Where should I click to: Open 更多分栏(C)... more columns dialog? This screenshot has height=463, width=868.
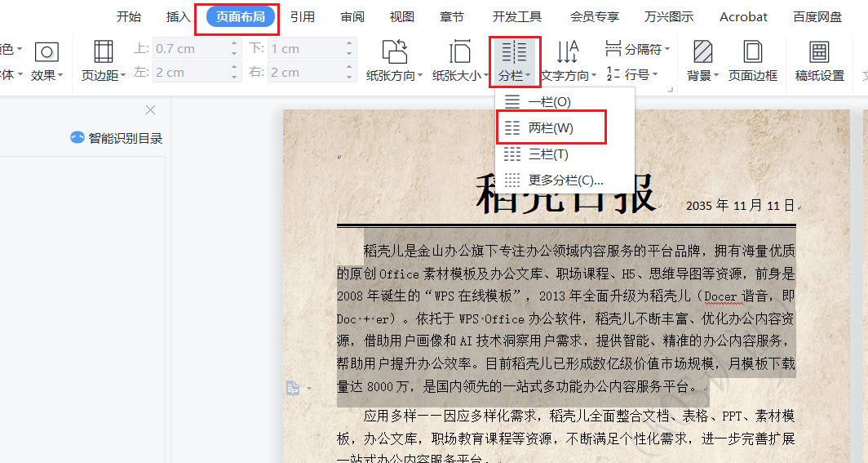tap(565, 180)
